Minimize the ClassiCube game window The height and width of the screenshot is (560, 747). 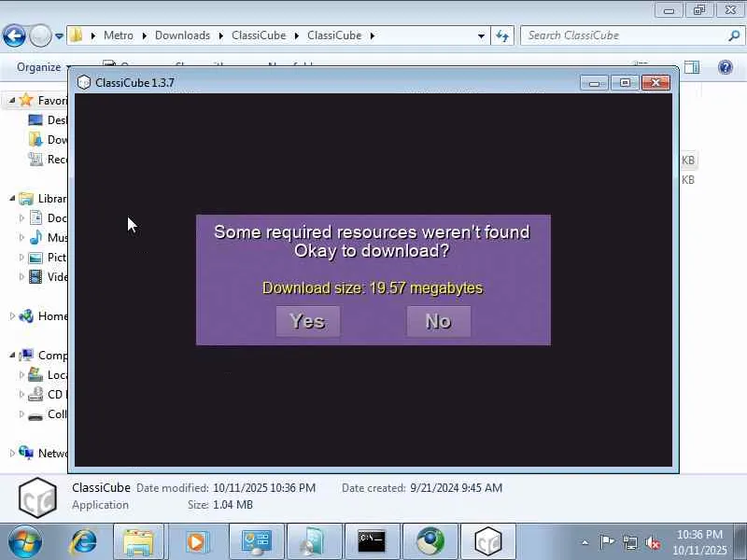coord(594,83)
